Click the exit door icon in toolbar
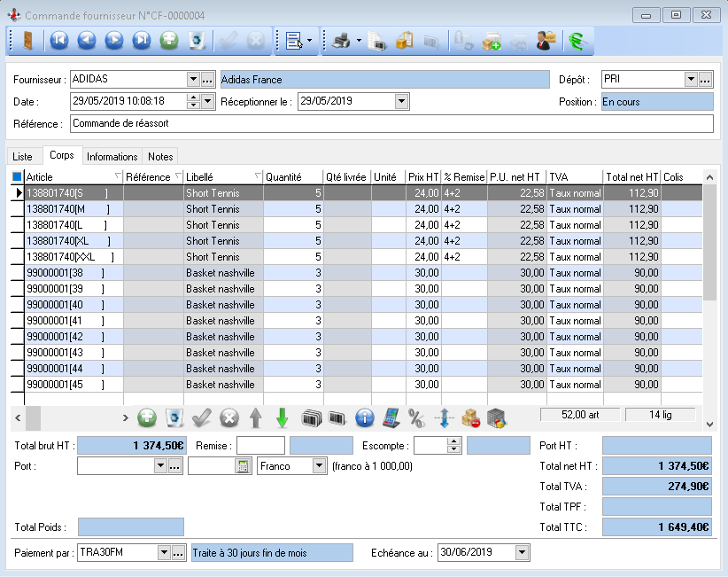This screenshot has width=728, height=577. (x=27, y=40)
